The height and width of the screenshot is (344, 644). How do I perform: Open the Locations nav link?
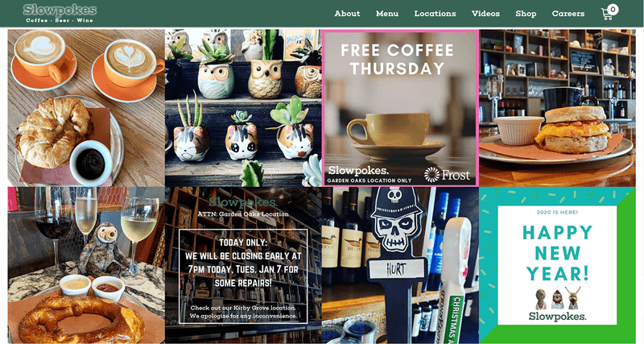point(435,14)
